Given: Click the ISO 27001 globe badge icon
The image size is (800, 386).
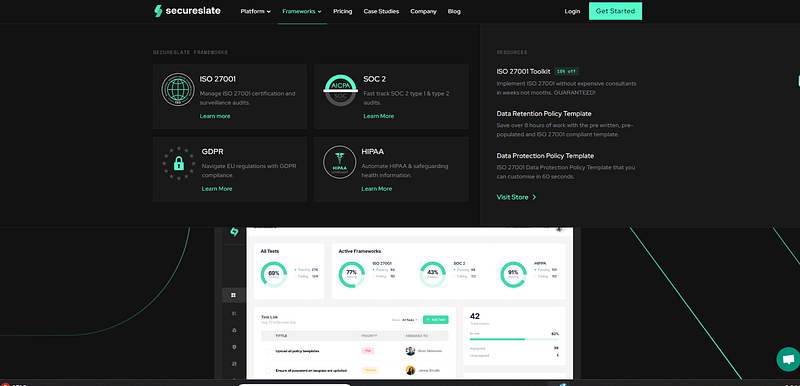Looking at the screenshot, I should coord(178,89).
